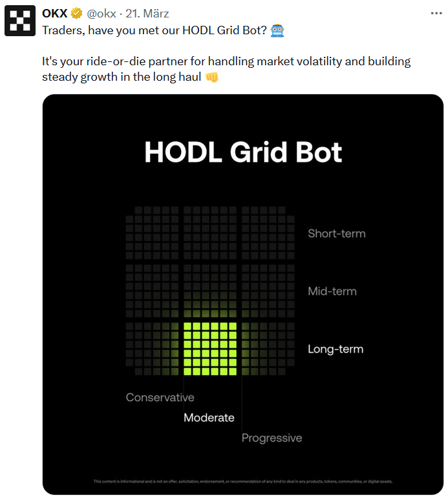This screenshot has height=498, width=448.
Task: Open the OKX display name link
Action: 55,14
